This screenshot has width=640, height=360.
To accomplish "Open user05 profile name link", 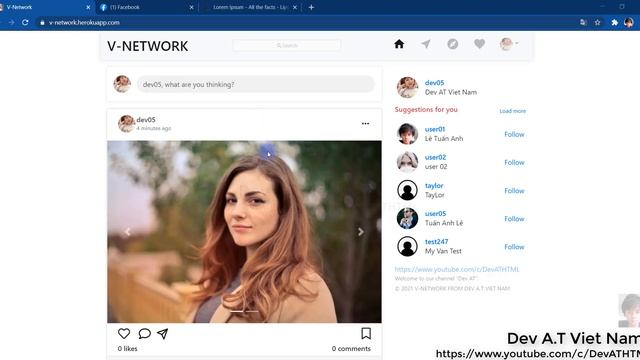I will (436, 213).
